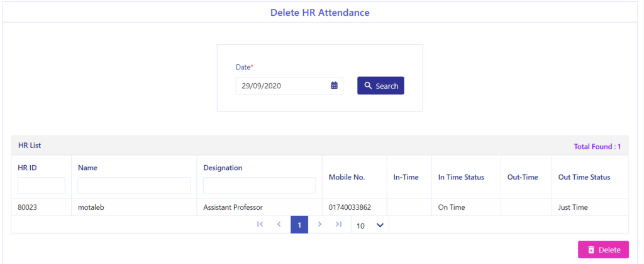Go to the first page
Screen dimensions: 644x264
coord(260,224)
